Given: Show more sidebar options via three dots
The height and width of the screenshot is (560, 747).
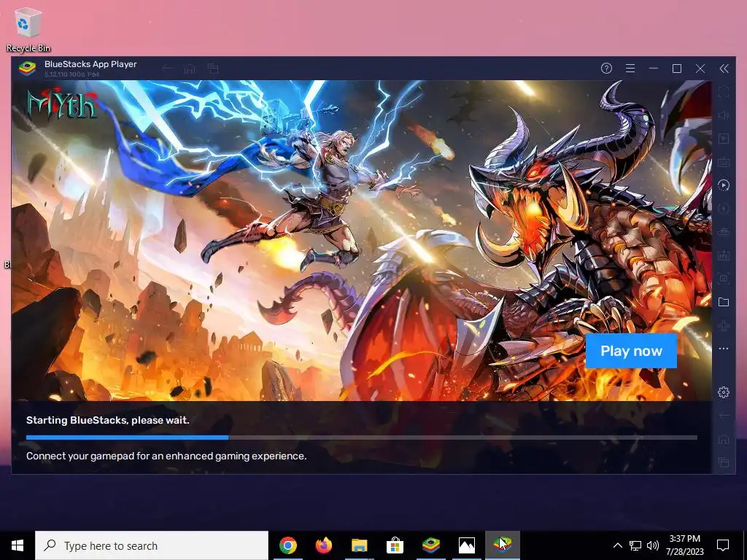Looking at the screenshot, I should tap(723, 349).
